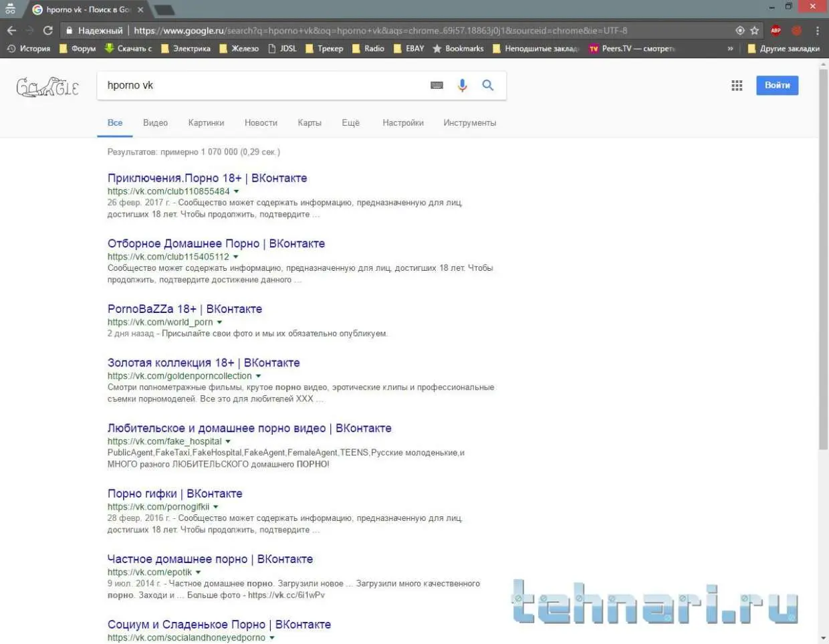Open the JDSL bookmark
Screen dimensions: 829x644
pos(282,48)
